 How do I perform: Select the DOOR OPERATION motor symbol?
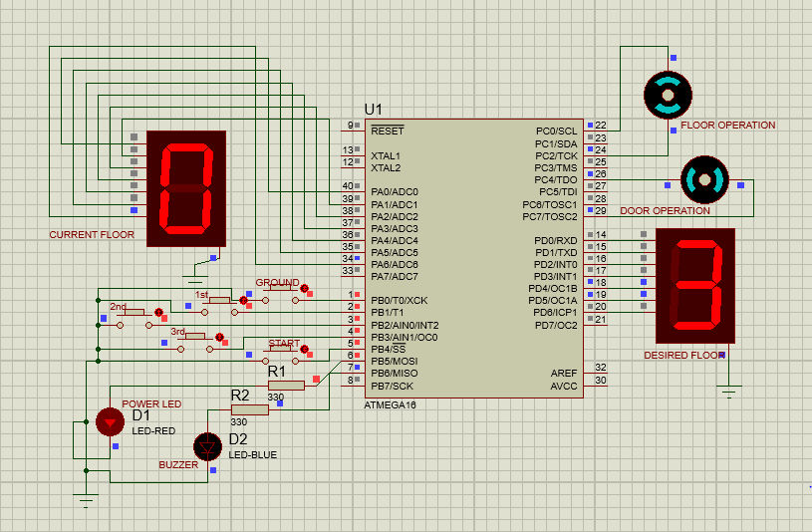click(704, 179)
